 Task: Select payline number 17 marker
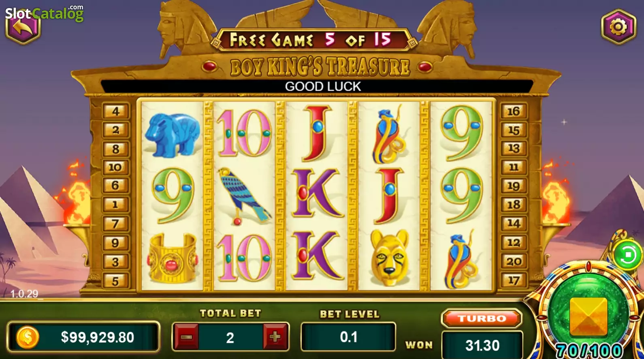(514, 280)
